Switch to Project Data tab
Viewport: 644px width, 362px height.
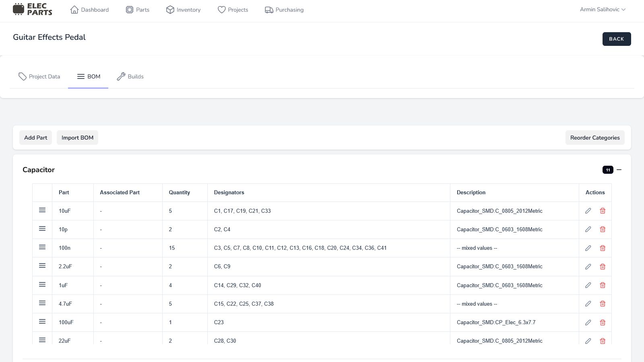coord(39,76)
